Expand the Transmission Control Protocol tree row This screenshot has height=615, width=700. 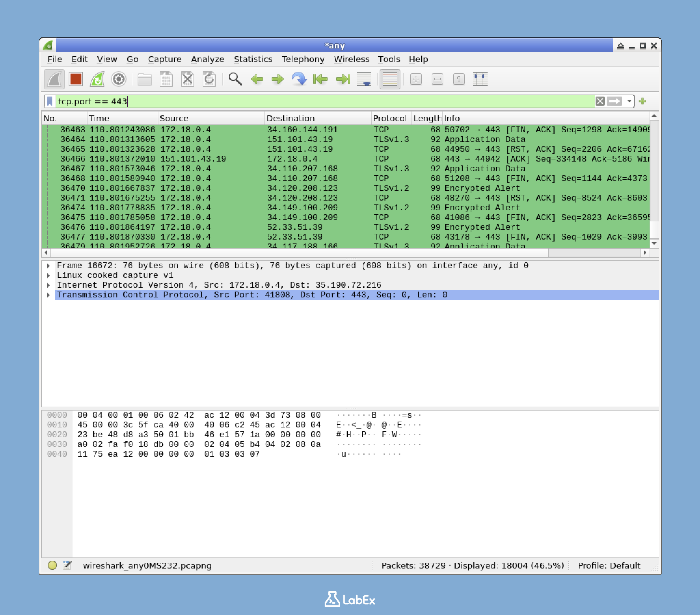coord(48,295)
